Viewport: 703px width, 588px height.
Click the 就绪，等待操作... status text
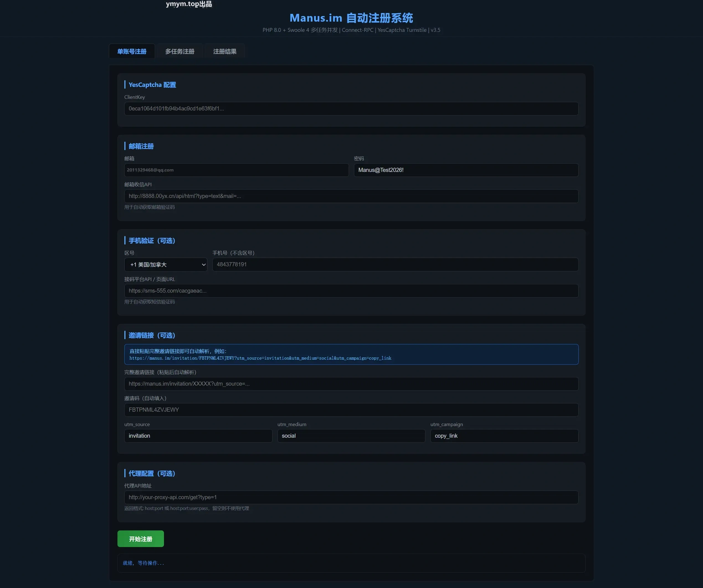pos(143,563)
